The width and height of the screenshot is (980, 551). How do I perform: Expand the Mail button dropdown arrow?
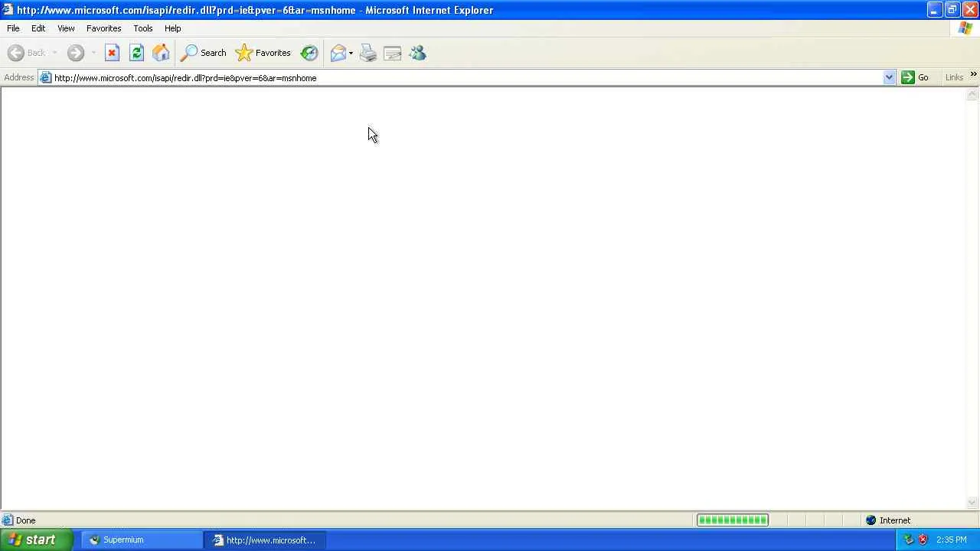click(x=351, y=53)
